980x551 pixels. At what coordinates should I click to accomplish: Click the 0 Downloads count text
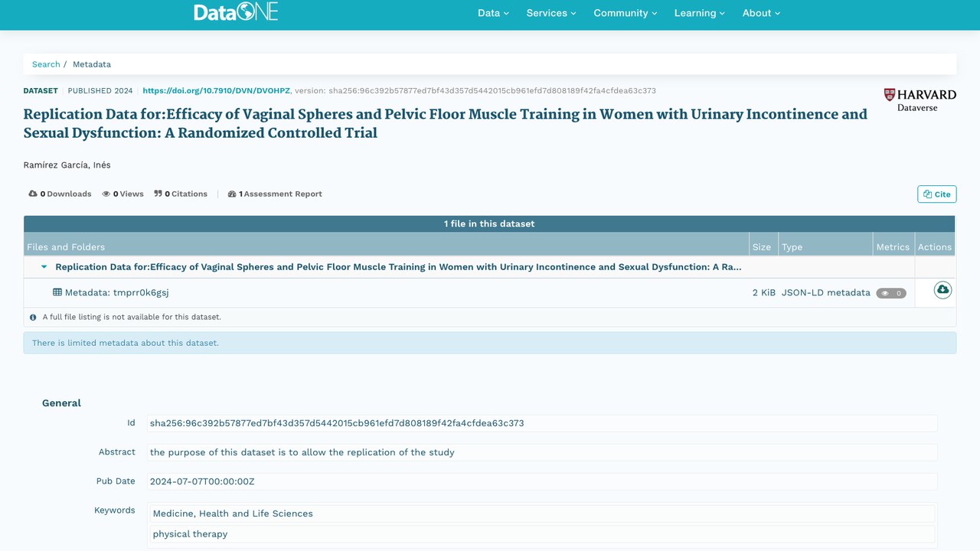tap(66, 194)
